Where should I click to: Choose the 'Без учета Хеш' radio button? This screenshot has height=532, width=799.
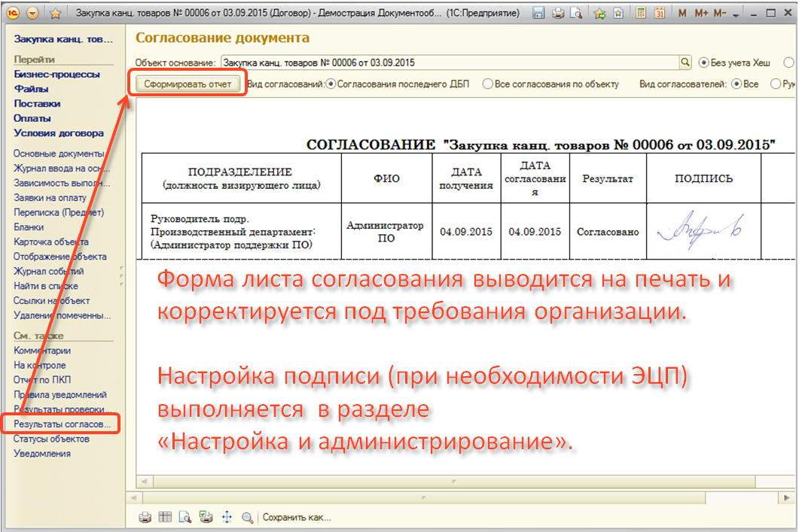coord(704,62)
